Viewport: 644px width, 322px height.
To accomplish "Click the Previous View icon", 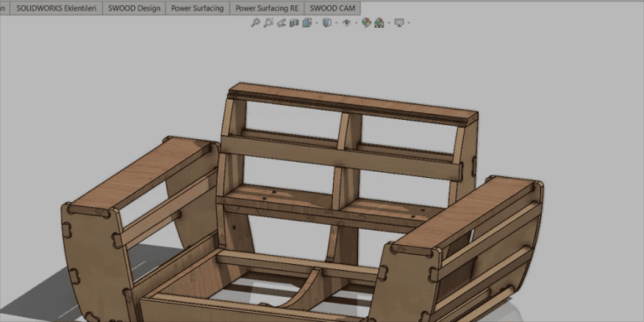I will 282,23.
